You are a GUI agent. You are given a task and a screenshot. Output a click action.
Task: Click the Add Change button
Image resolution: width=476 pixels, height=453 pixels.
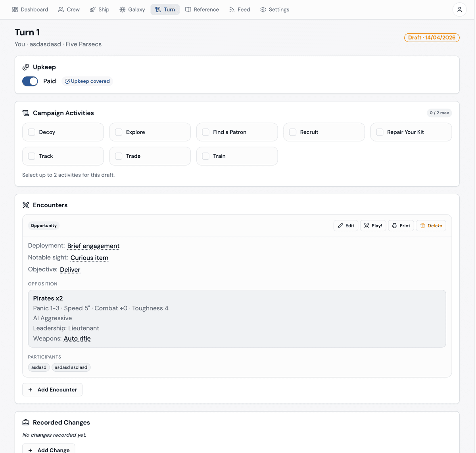pos(49,449)
